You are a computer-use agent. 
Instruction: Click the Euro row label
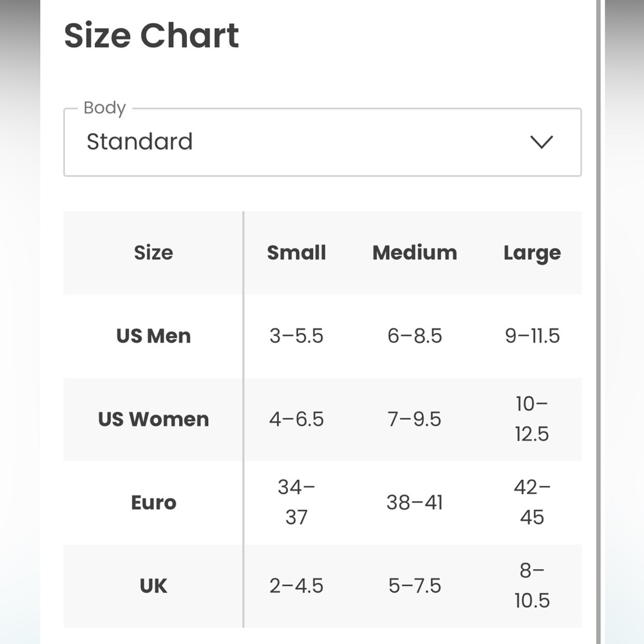pyautogui.click(x=153, y=502)
